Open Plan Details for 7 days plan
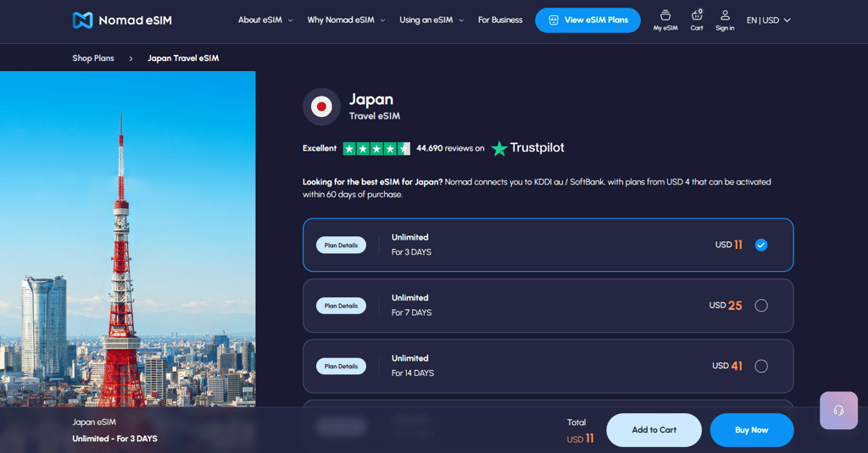868x453 pixels. pos(341,306)
